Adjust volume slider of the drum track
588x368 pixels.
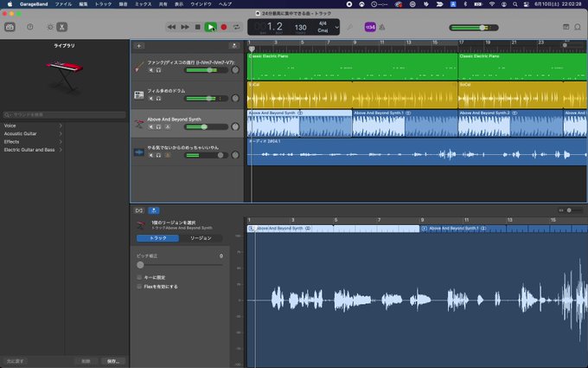point(207,99)
